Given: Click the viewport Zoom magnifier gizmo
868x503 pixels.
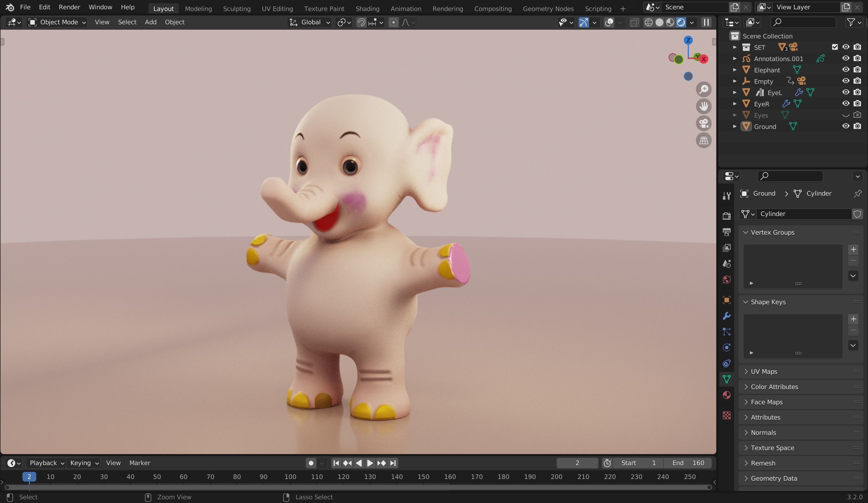Looking at the screenshot, I should coord(704,89).
